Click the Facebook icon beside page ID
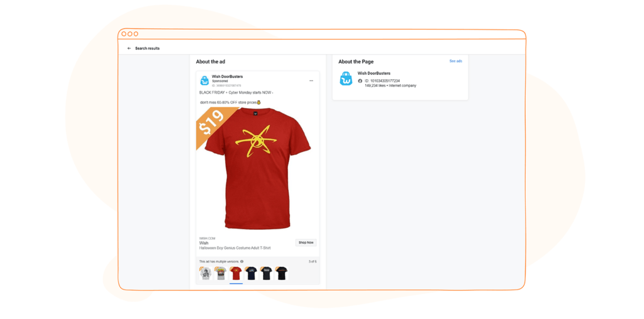Image resolution: width=644 pixels, height=319 pixels. point(360,81)
